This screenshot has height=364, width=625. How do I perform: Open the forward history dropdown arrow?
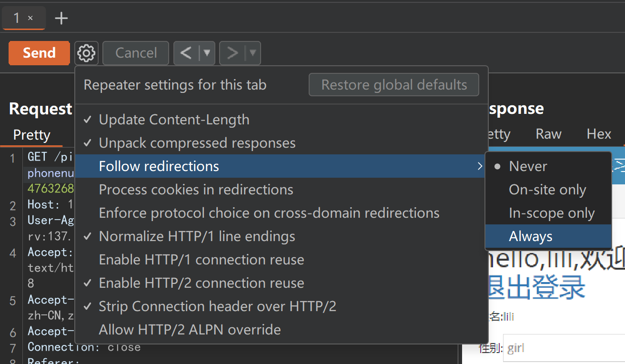click(x=253, y=53)
